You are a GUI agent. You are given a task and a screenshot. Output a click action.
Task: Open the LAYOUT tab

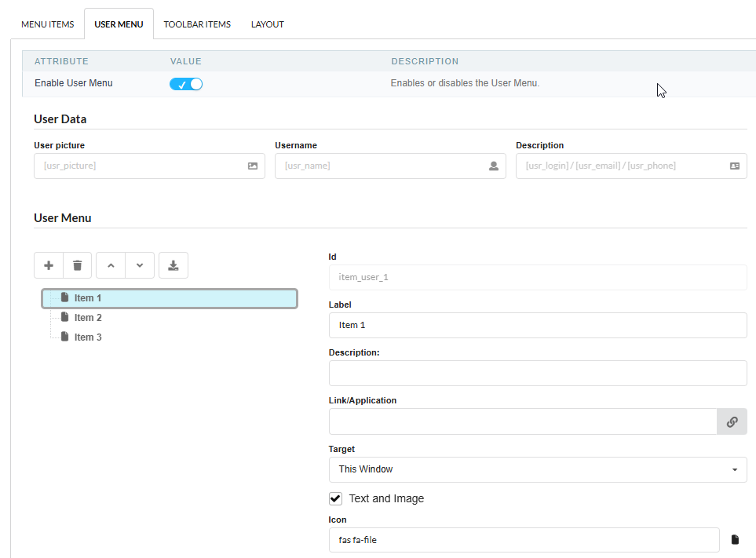[267, 24]
